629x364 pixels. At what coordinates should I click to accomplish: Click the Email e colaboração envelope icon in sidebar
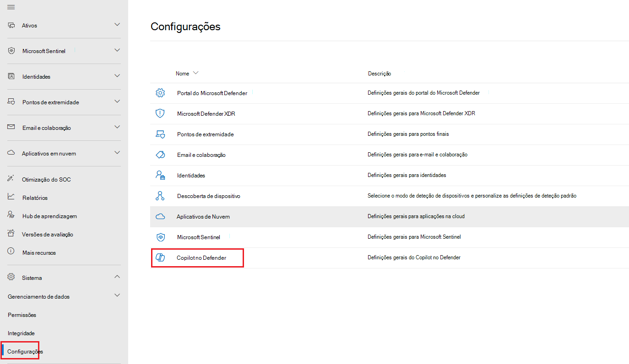click(11, 128)
